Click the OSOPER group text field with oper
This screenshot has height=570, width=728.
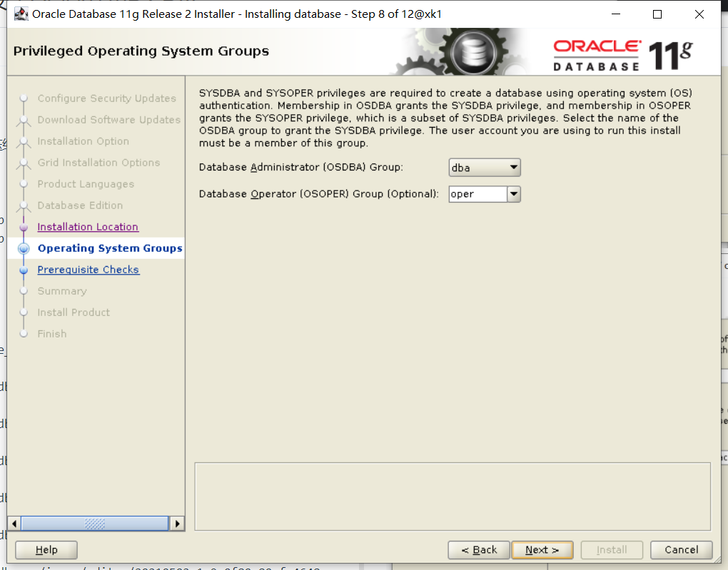(x=477, y=194)
